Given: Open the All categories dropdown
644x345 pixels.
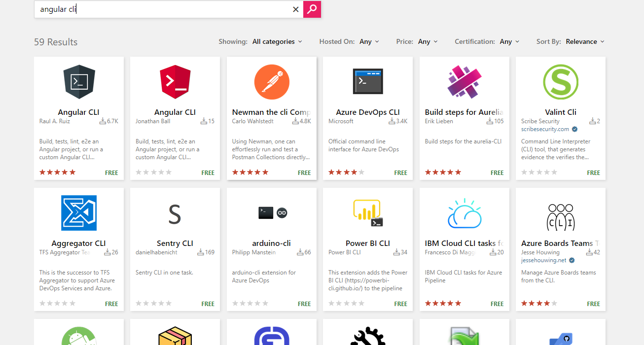Looking at the screenshot, I should tap(277, 42).
